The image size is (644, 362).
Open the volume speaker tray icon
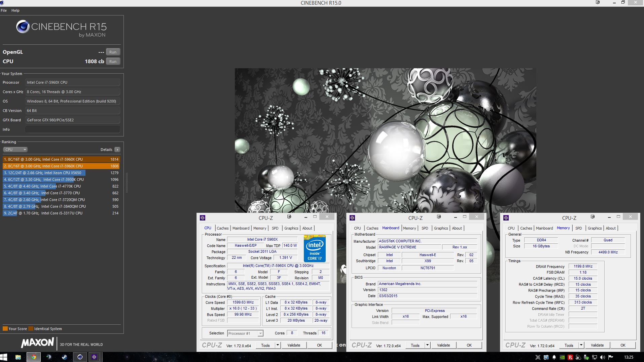(x=603, y=357)
